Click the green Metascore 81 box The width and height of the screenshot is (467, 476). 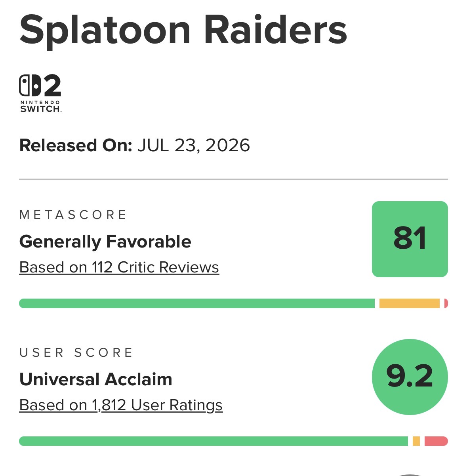tap(410, 239)
